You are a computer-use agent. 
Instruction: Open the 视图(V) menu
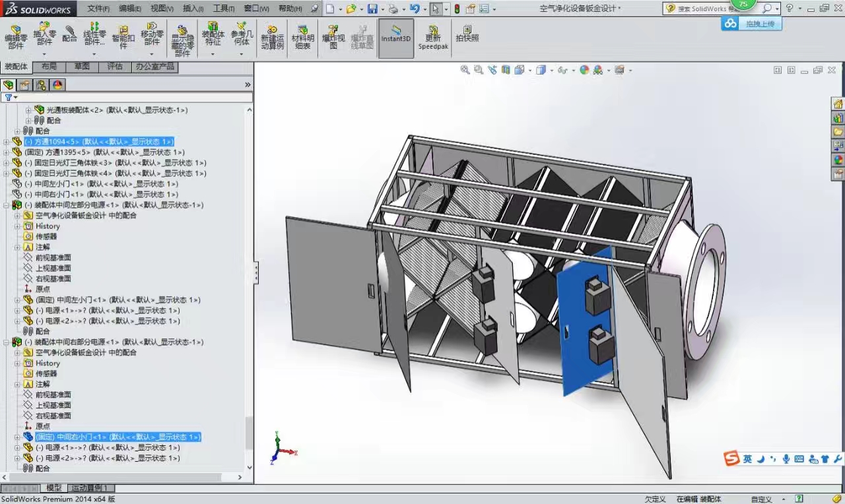(x=162, y=9)
